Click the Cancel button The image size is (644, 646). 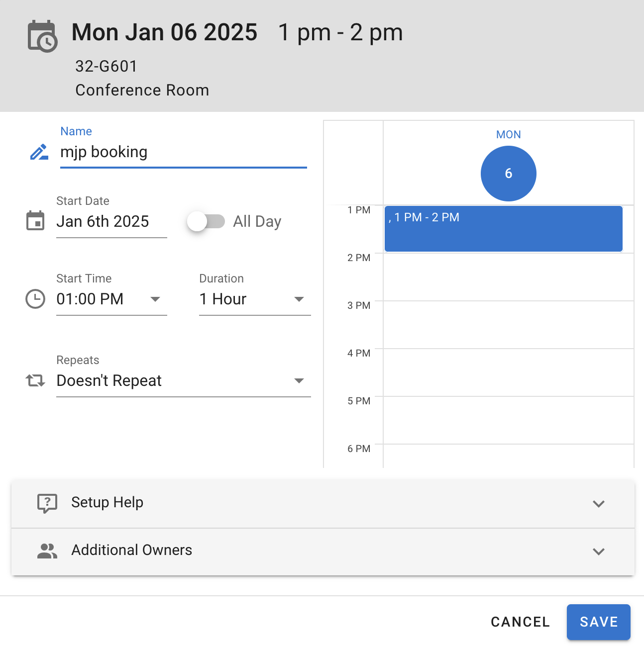coord(520,622)
